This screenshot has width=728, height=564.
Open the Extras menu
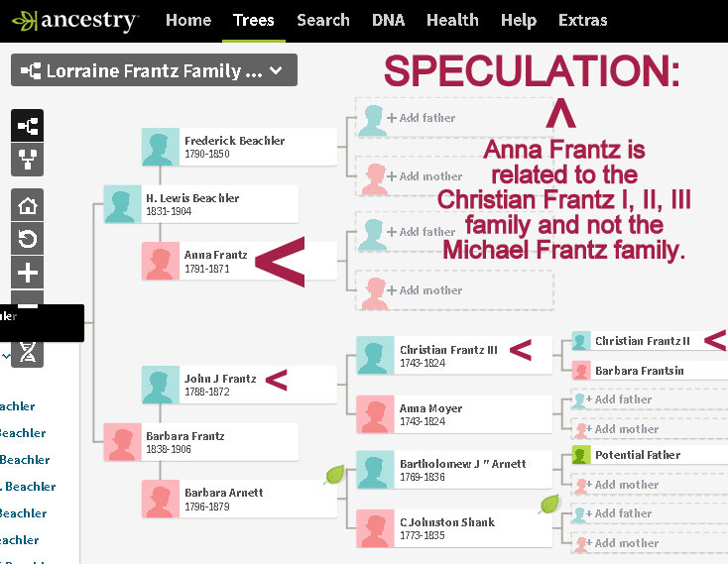(x=583, y=20)
